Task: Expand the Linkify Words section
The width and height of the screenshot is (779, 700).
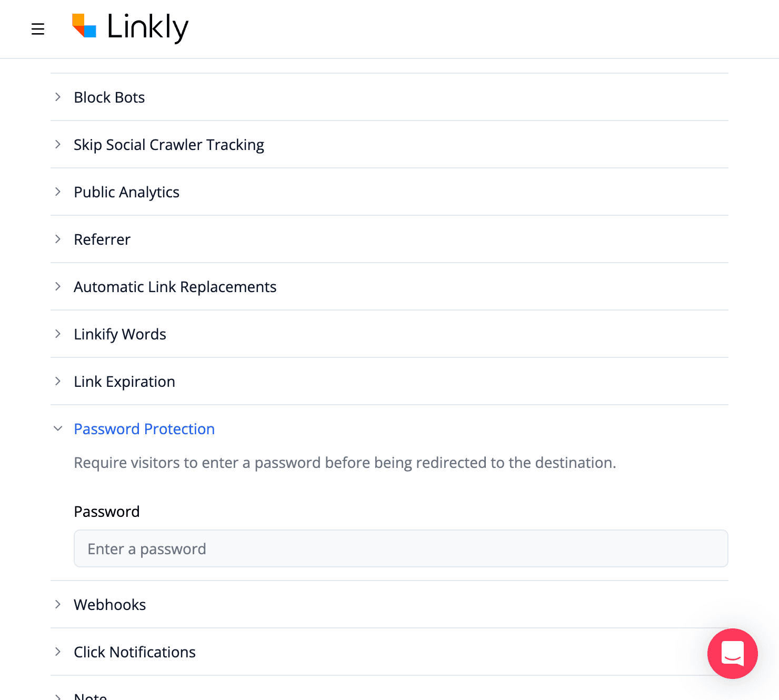Action: (119, 334)
